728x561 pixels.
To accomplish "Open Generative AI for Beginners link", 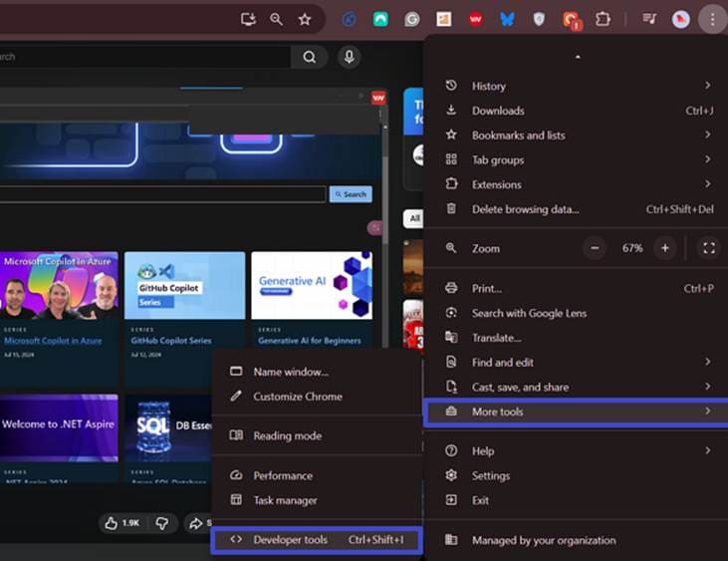I will coord(310,341).
